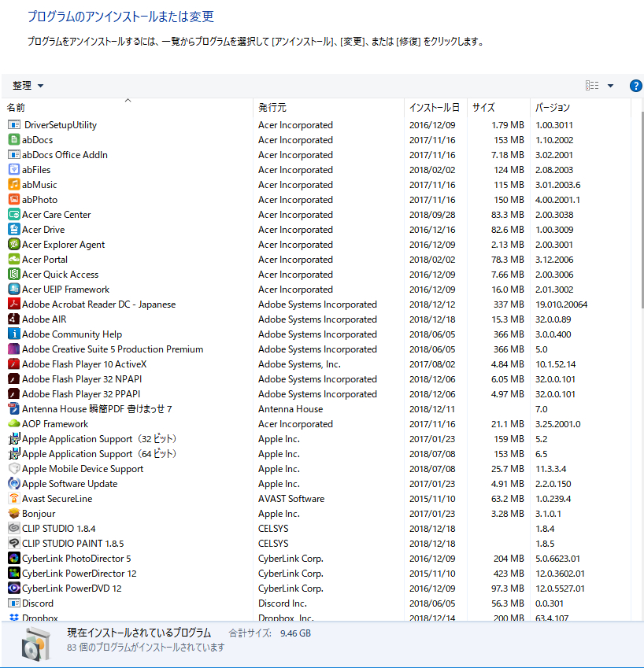Select the AOP Framework icon
The image size is (644, 668).
pos(14,423)
